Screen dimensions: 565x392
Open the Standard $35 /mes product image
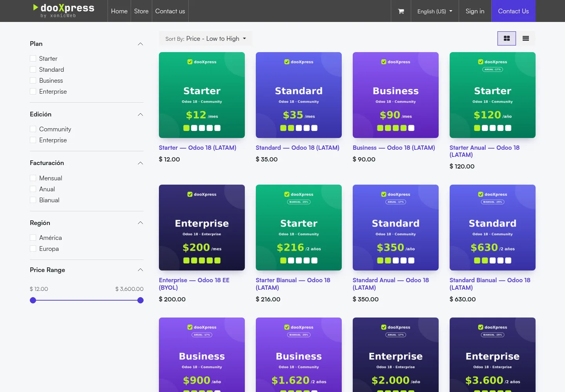coord(299,95)
